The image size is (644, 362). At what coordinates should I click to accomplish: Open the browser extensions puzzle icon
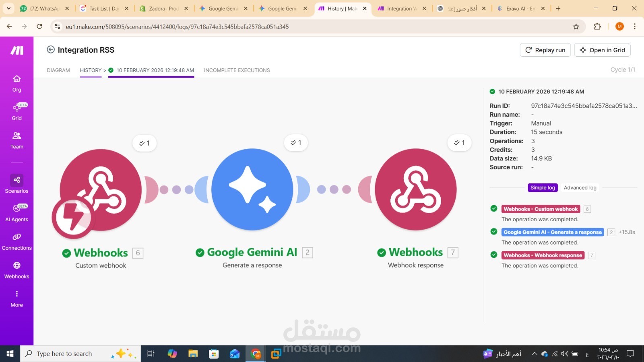(x=597, y=27)
